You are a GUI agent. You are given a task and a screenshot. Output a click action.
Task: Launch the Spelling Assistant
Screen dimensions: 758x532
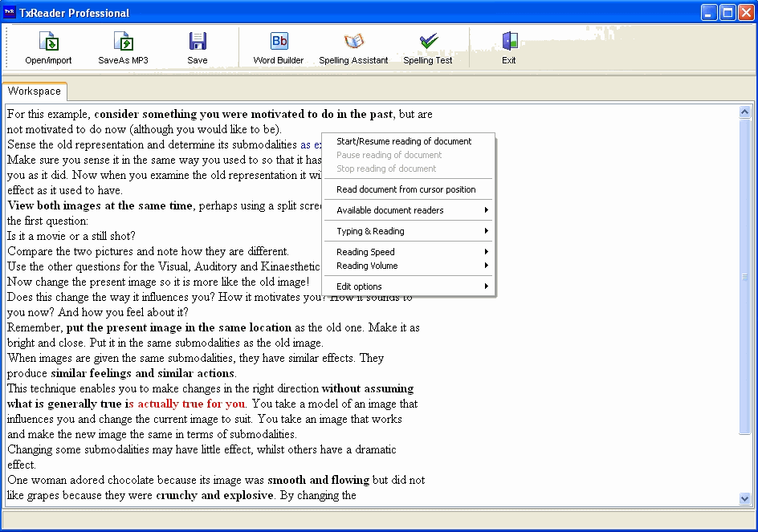point(353,43)
